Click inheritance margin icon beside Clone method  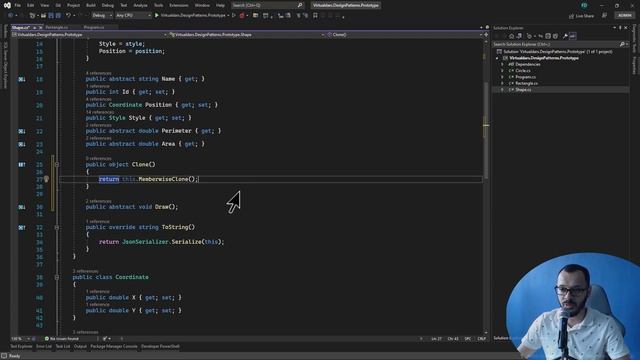point(22,164)
